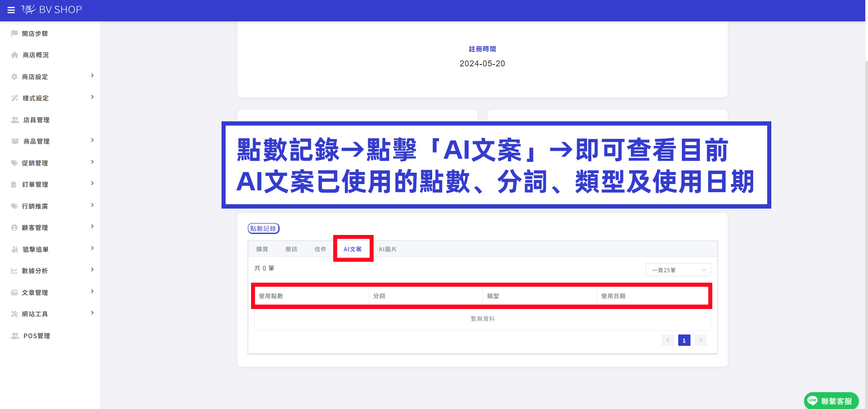Image resolution: width=868 pixels, height=409 pixels.
Task: Switch to the 簡訊 tab
Action: [291, 249]
